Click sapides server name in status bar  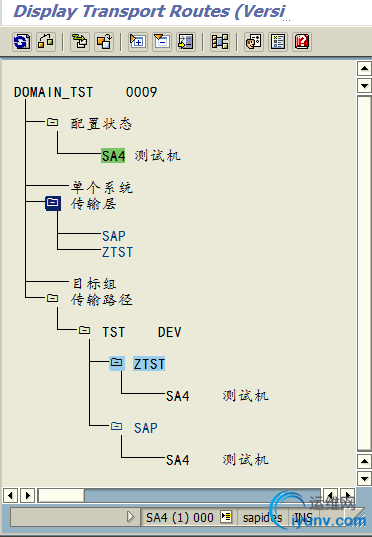point(262,517)
